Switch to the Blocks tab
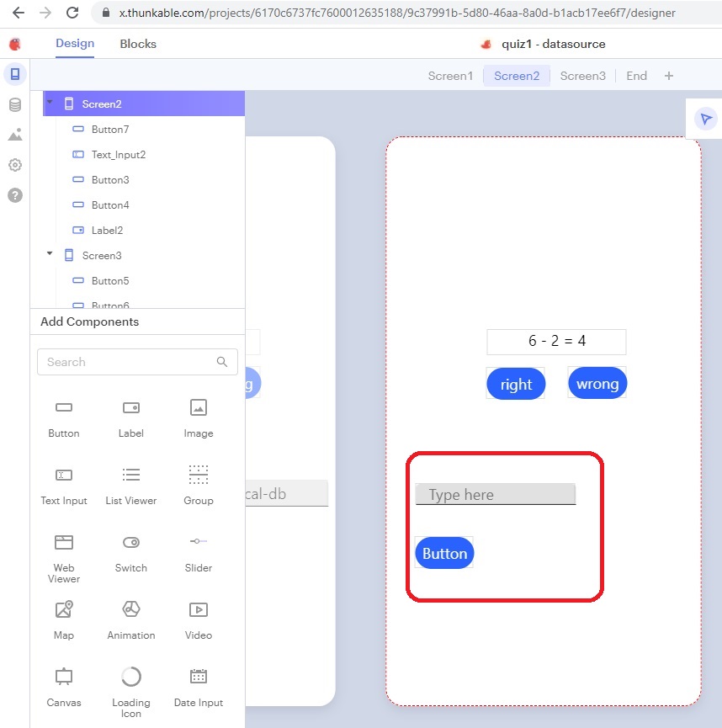This screenshot has height=728, width=722. click(138, 44)
